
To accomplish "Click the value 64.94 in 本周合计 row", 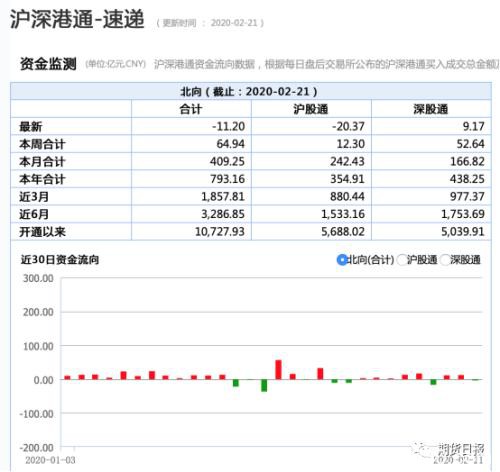I will [x=231, y=144].
